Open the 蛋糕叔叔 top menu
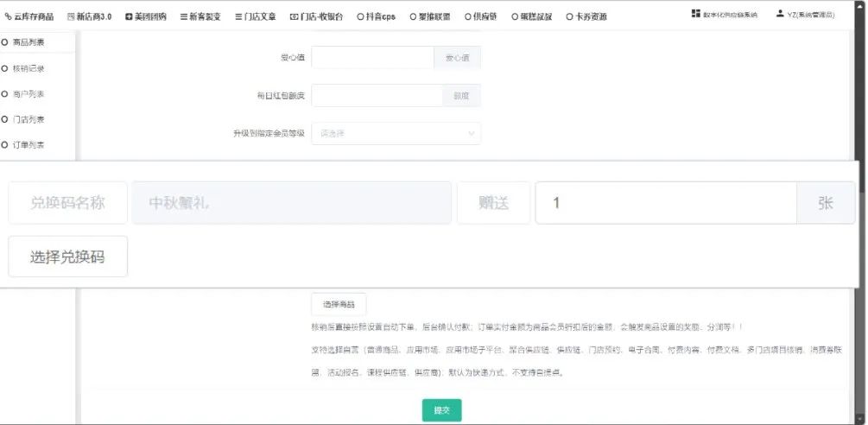 531,16
